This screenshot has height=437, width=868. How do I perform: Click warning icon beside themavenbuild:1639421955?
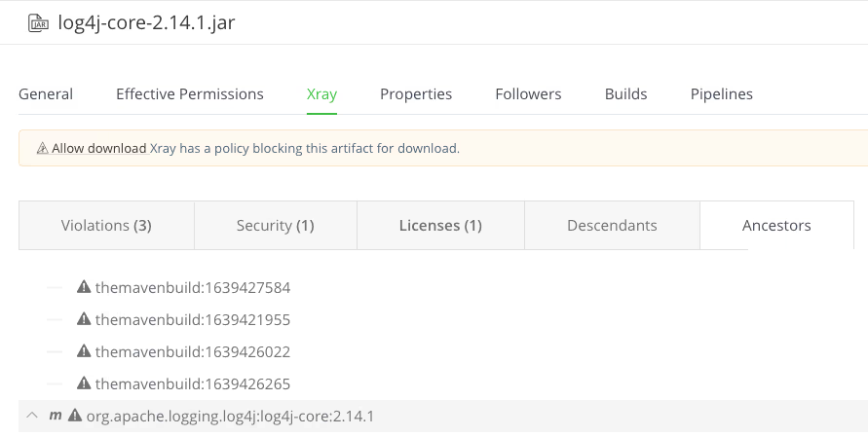[84, 318]
